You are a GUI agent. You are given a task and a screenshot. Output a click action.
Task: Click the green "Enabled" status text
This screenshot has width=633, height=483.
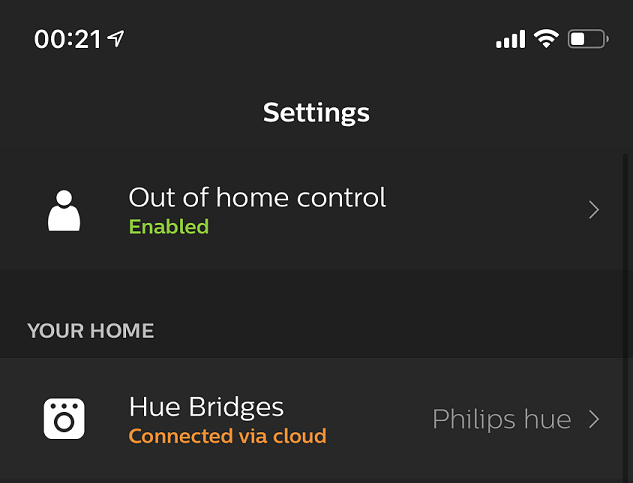(168, 227)
